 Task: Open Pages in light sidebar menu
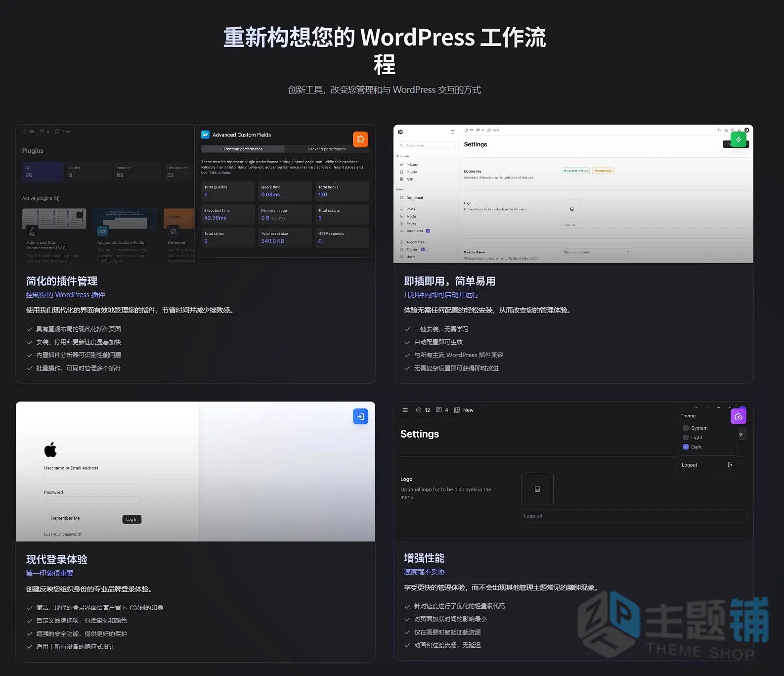tap(411, 224)
